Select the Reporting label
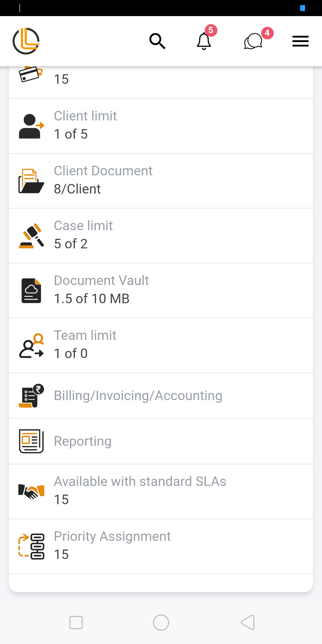Viewport: 322px width, 644px height. point(83,441)
